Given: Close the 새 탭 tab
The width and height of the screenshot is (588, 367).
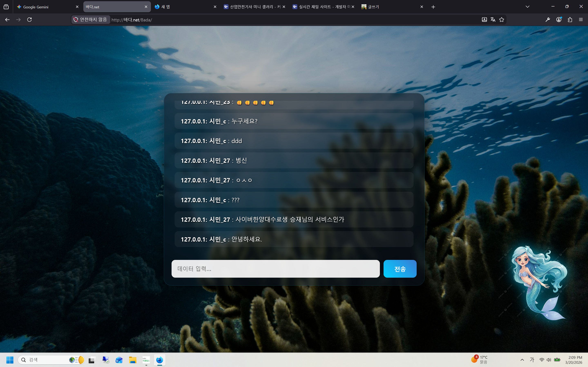Looking at the screenshot, I should pyautogui.click(x=215, y=7).
